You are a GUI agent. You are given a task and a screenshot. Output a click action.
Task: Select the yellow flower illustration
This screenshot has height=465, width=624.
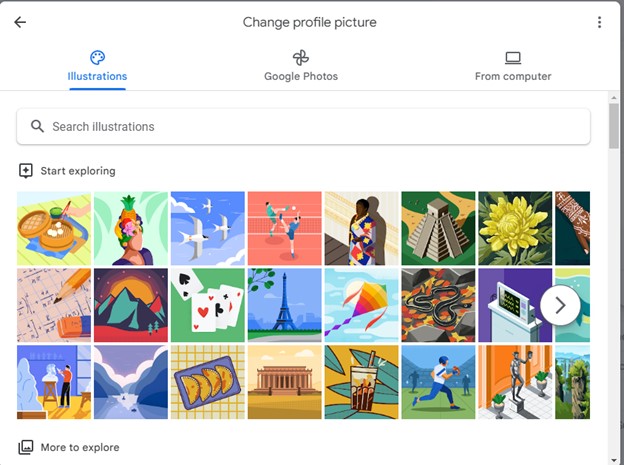tap(515, 227)
